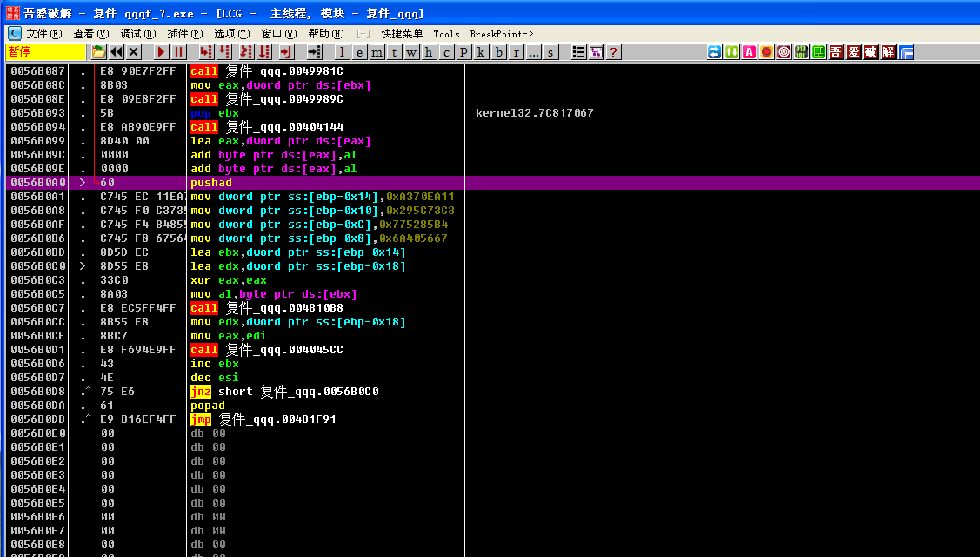
Task: Pause execution with the red pause icon
Action: 179,52
